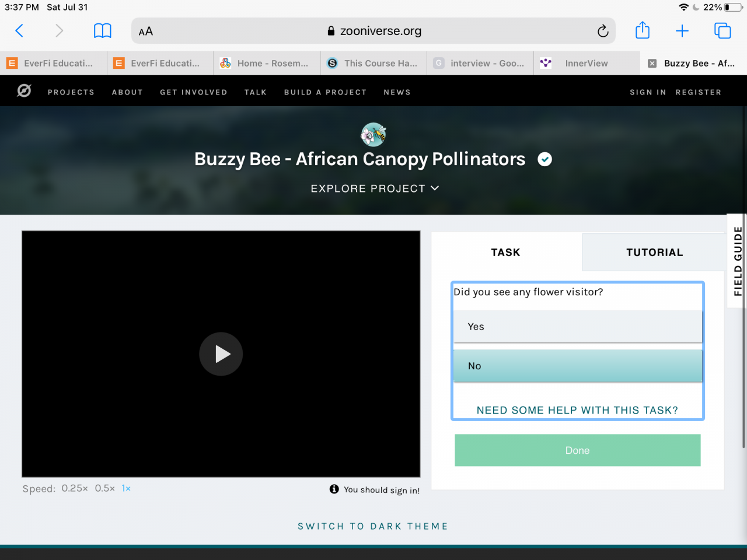Switch to first EverFi Educati tab

[x=53, y=63]
